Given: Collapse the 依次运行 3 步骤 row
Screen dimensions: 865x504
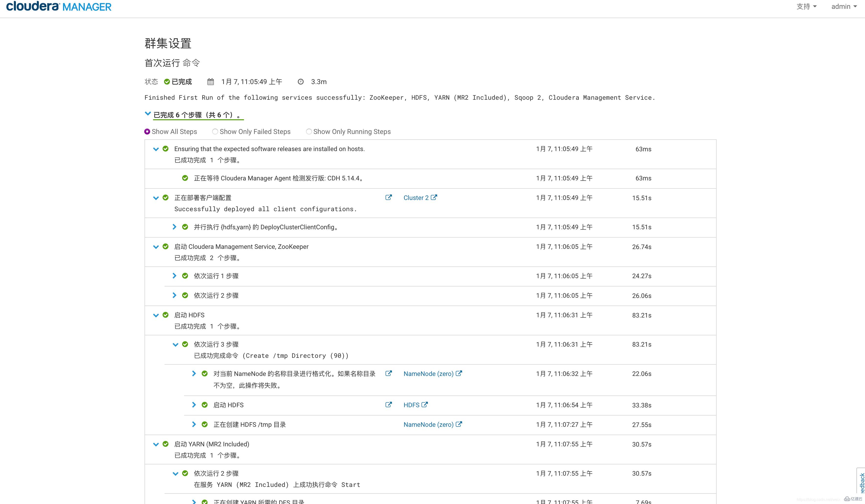Looking at the screenshot, I should point(175,345).
